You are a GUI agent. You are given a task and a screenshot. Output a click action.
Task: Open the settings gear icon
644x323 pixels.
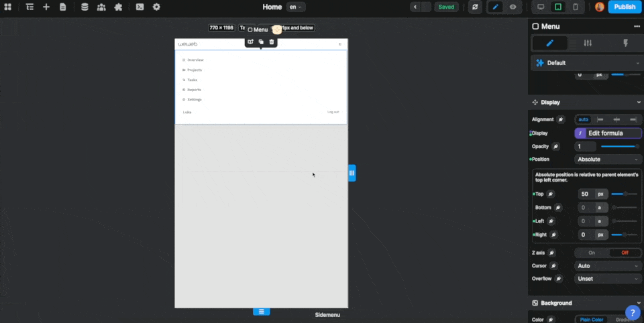[156, 7]
